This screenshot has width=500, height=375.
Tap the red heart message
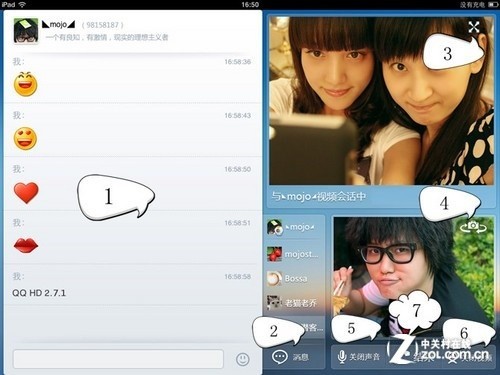[x=26, y=193]
